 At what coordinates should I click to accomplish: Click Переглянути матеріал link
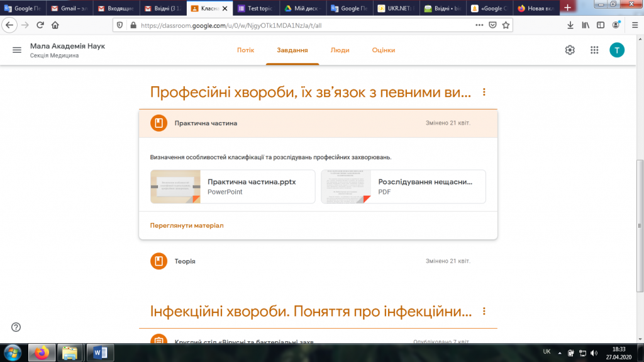tap(187, 225)
